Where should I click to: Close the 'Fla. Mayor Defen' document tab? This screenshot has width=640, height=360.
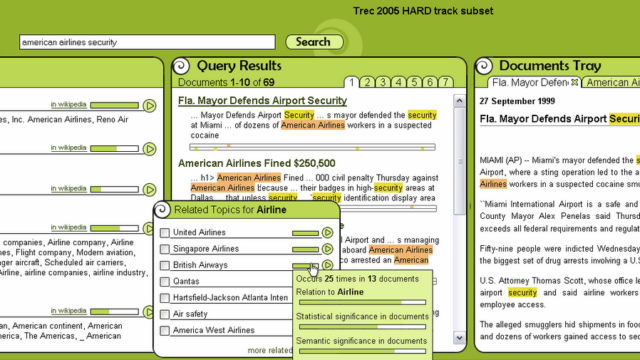[x=575, y=82]
